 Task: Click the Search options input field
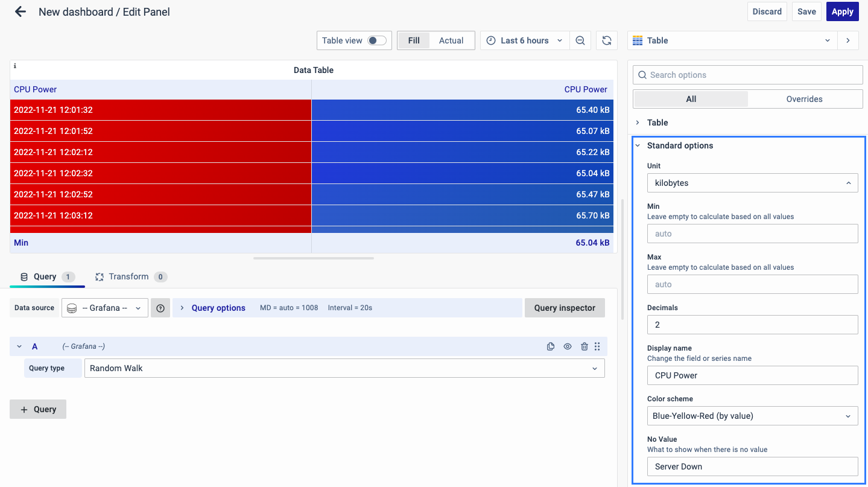click(748, 75)
